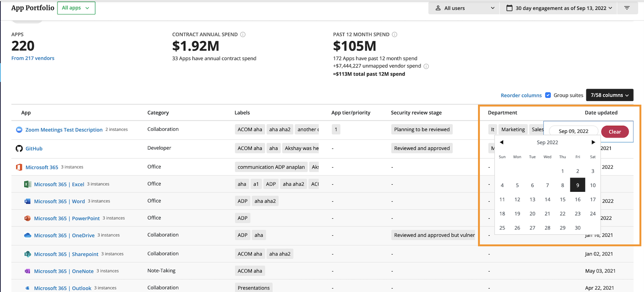Click the Sep 09, 2022 date field
This screenshot has width=644, height=292.
(x=573, y=131)
